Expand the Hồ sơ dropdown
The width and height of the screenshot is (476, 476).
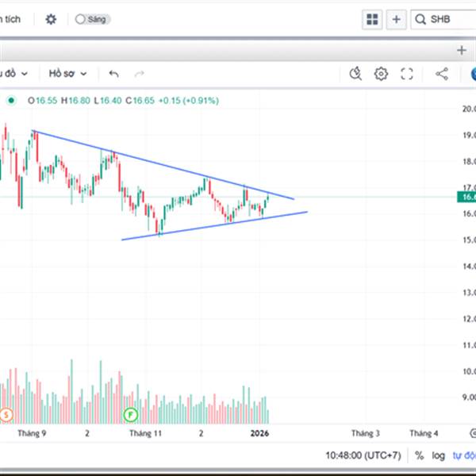point(67,74)
